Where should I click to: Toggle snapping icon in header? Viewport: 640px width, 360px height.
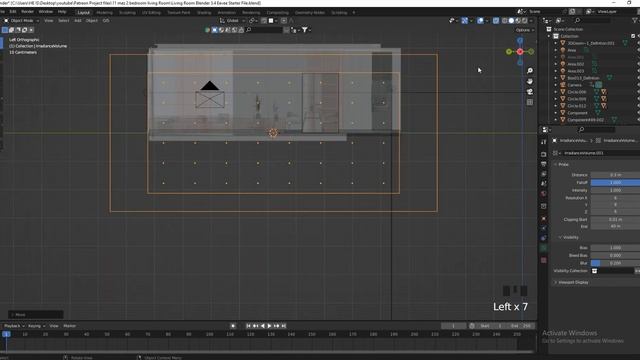pos(264,20)
